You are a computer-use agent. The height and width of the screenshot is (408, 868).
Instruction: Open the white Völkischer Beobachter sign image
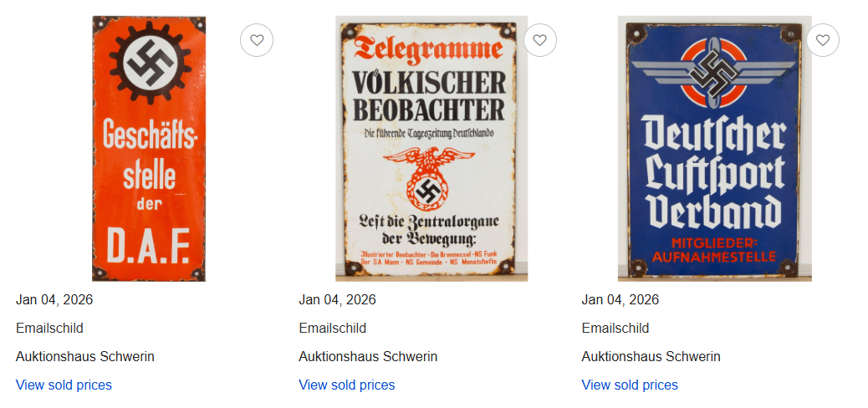431,149
